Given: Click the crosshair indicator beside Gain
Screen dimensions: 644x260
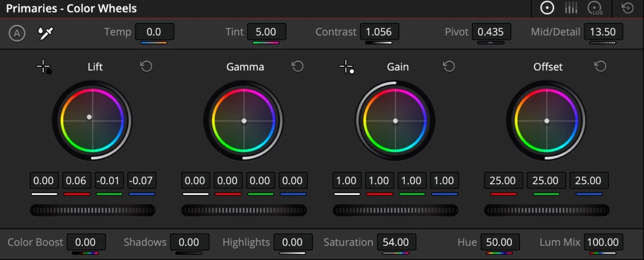Looking at the screenshot, I should pos(346,66).
